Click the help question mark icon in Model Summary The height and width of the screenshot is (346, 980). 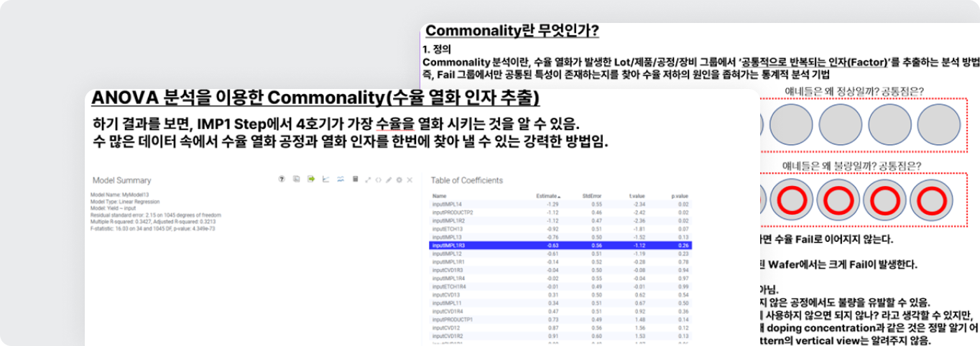(281, 179)
